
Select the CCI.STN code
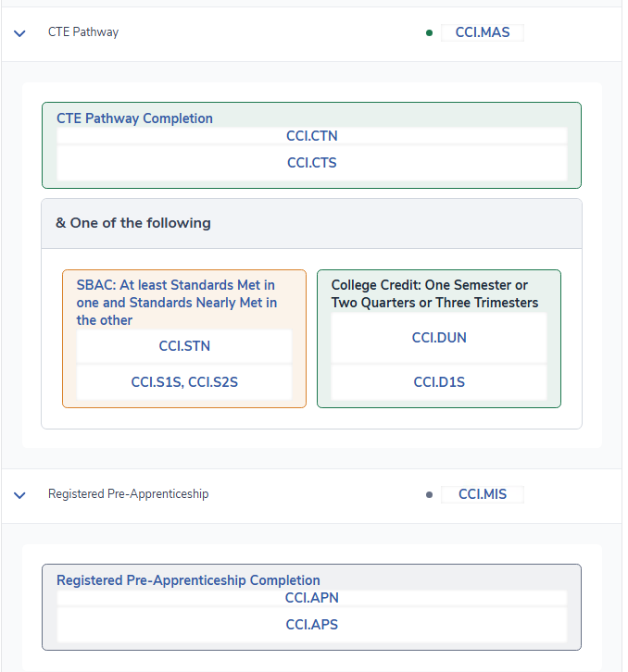(x=184, y=346)
